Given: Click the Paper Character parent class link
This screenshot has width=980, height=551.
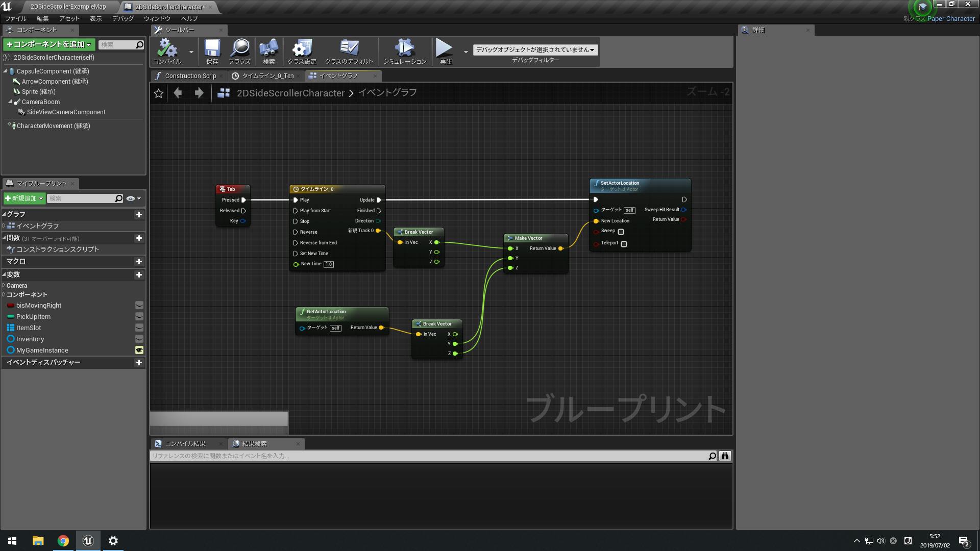Looking at the screenshot, I should coord(951,19).
